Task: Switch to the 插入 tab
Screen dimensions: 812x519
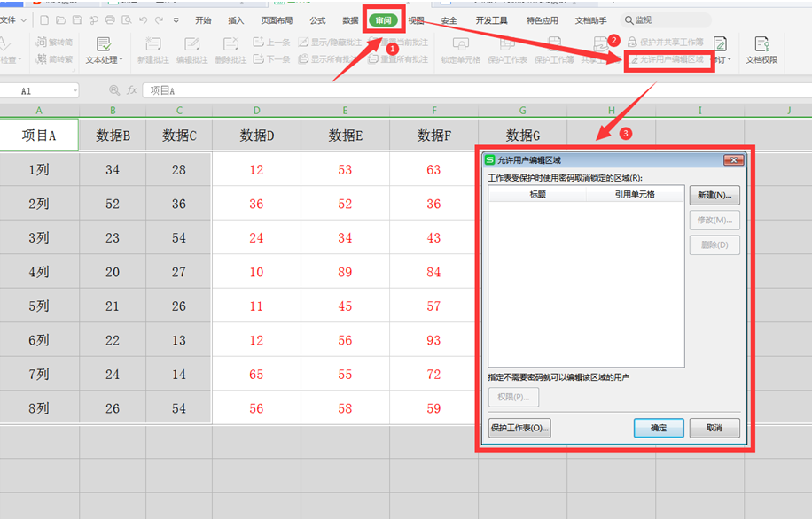Action: pyautogui.click(x=236, y=20)
